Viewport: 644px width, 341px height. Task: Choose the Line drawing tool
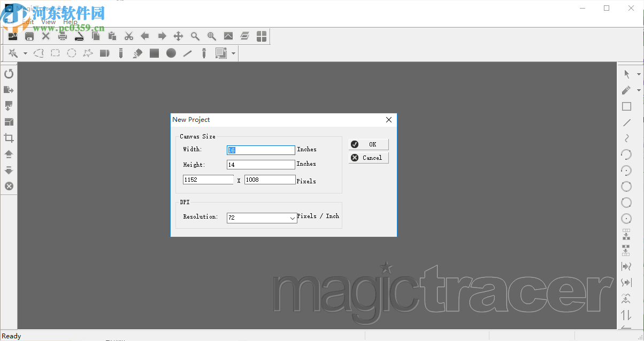pyautogui.click(x=187, y=53)
